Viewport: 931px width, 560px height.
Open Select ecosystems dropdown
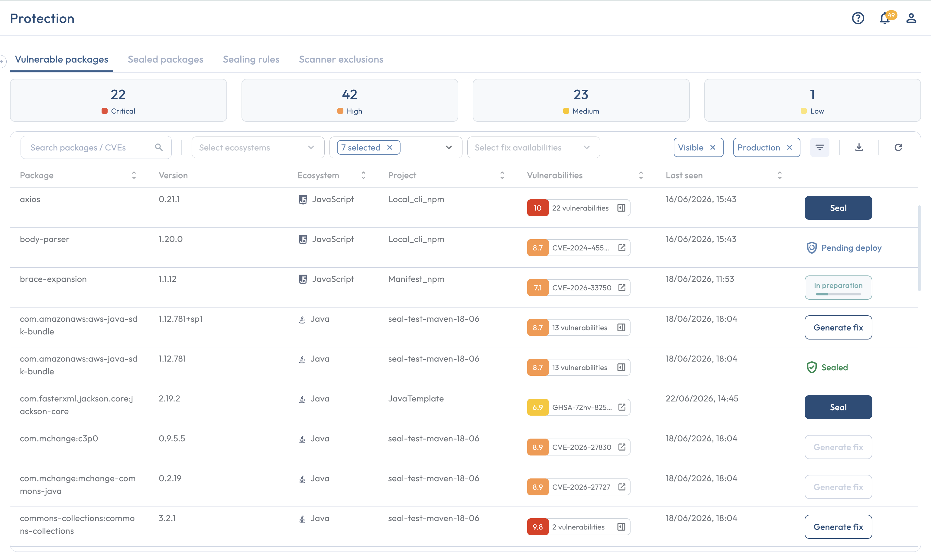click(x=258, y=147)
